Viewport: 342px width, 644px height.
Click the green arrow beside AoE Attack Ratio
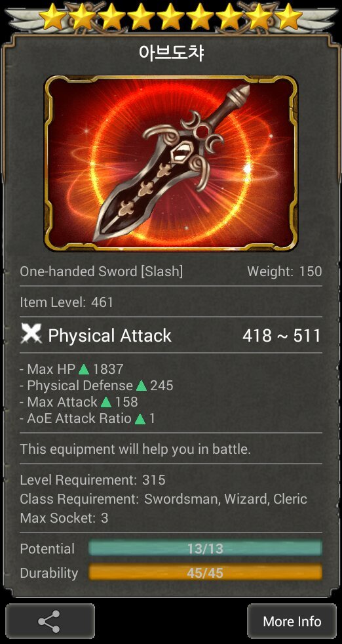140,418
